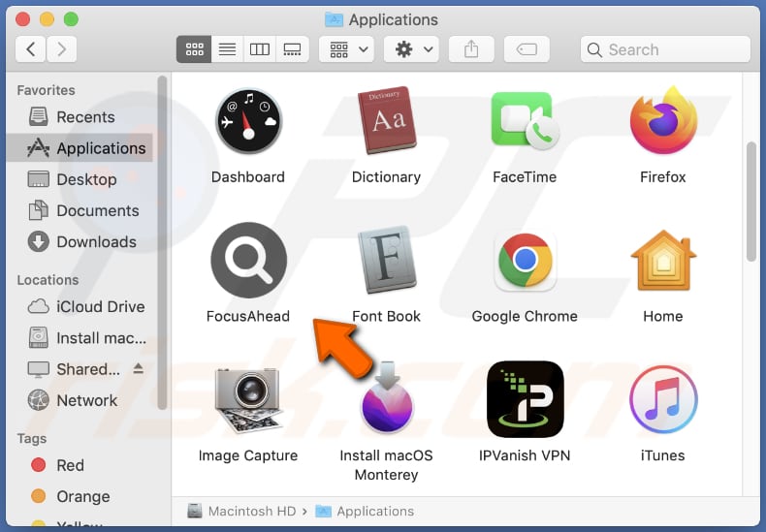
Task: Go back with the left chevron button
Action: (31, 49)
